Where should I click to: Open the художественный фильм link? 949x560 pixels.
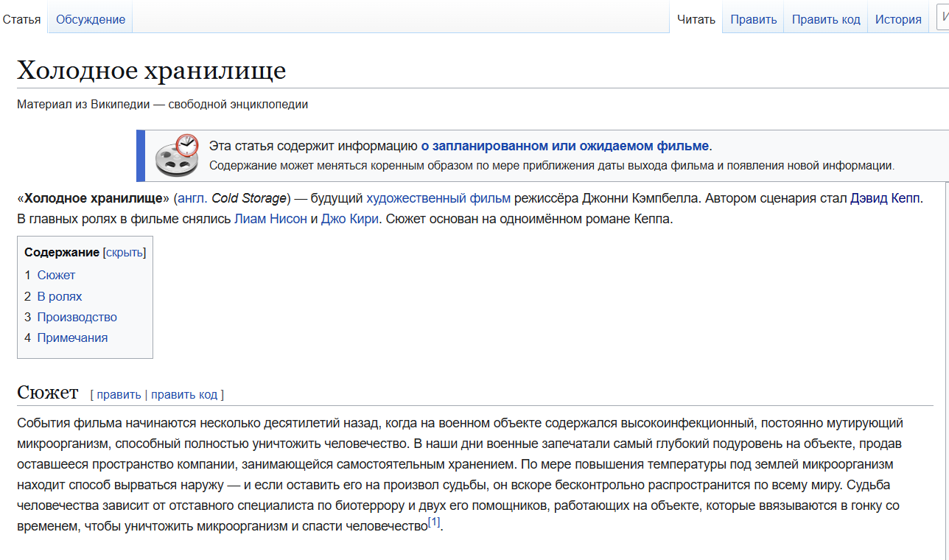pos(438,198)
